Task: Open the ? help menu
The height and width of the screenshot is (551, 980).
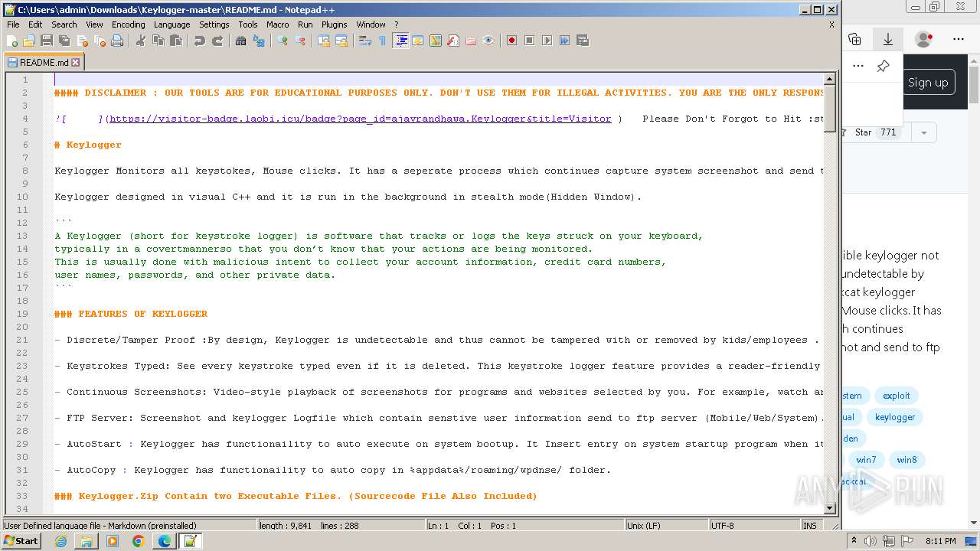Action: pyautogui.click(x=396, y=24)
